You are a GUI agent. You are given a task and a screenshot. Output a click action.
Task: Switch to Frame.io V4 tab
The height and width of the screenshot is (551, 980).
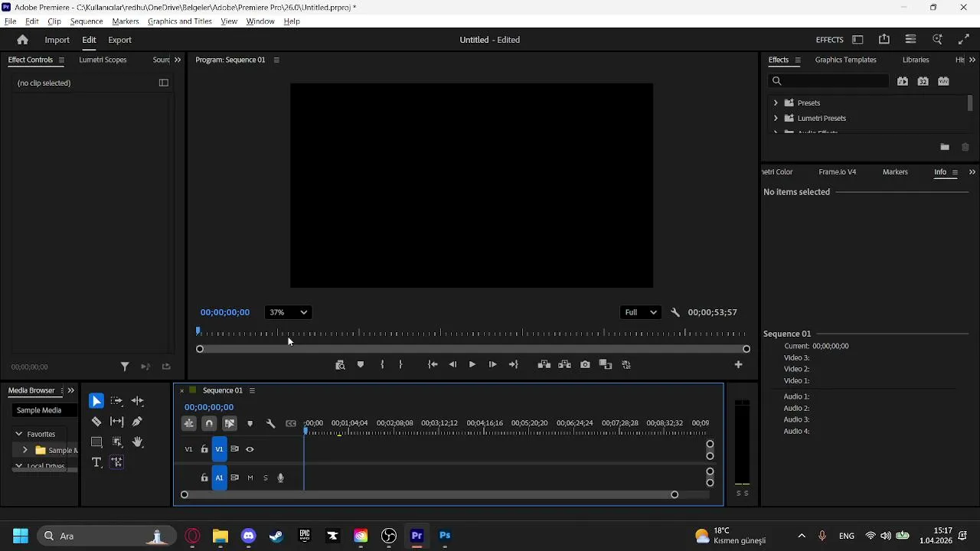click(838, 172)
